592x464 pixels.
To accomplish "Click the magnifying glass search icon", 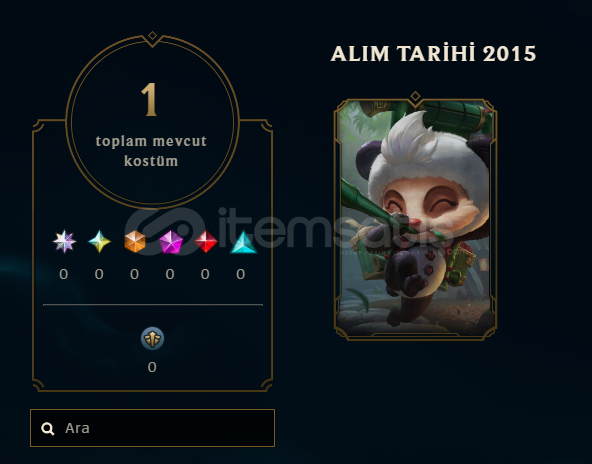I will click(48, 429).
